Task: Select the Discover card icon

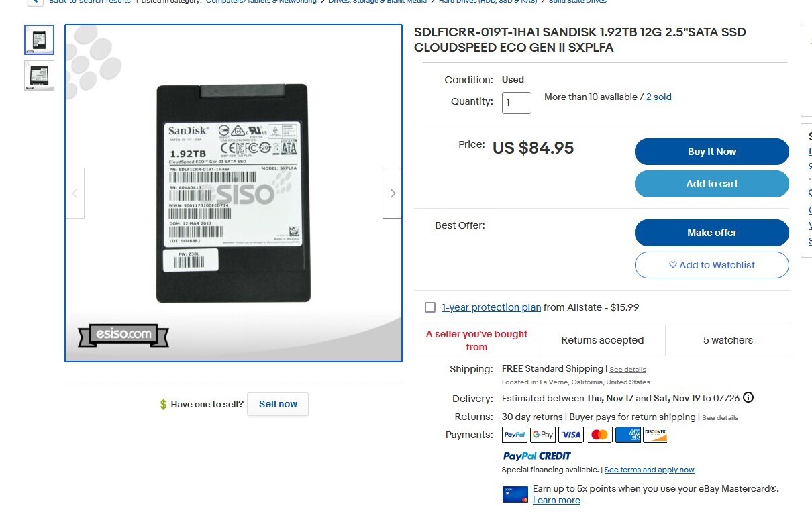Action: coord(656,435)
